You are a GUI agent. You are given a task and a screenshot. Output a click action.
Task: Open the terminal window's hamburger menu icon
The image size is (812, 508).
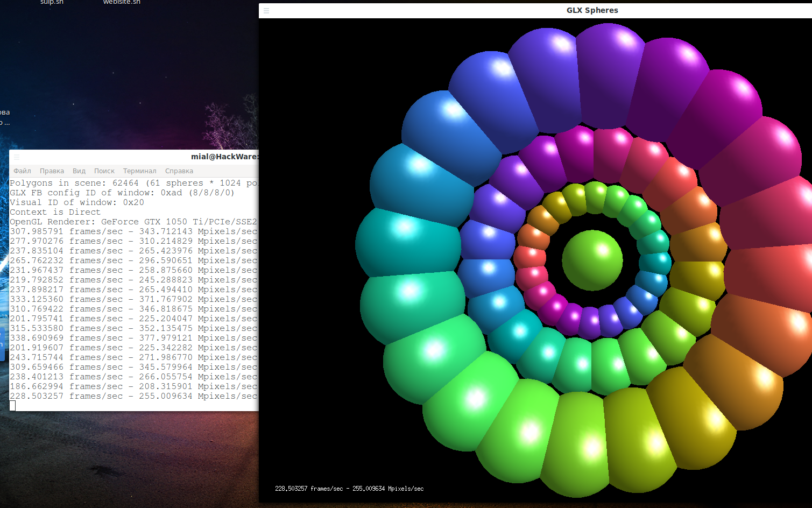[x=17, y=157]
